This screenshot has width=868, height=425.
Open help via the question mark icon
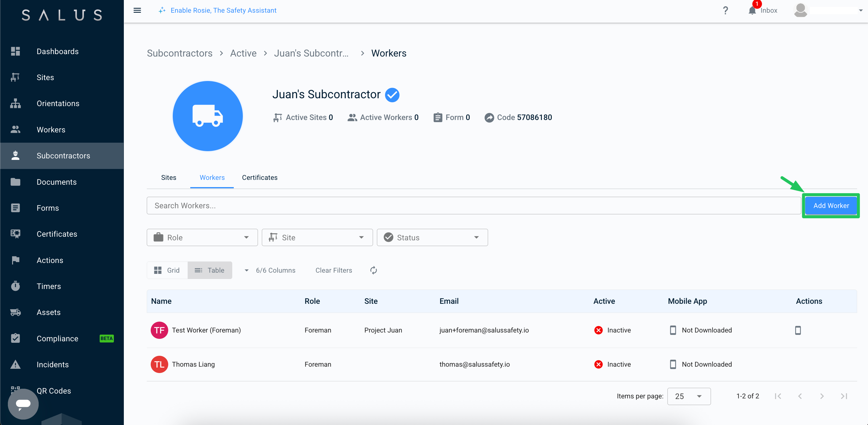pyautogui.click(x=725, y=11)
